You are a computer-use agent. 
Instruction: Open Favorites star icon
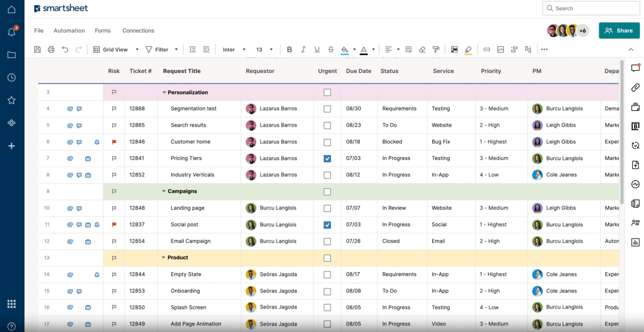tap(12, 100)
